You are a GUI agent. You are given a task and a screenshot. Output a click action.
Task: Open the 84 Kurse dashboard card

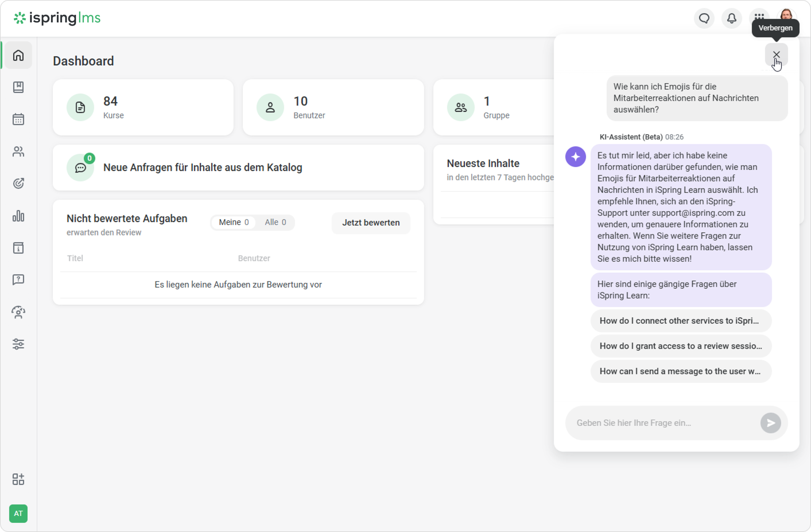(143, 107)
